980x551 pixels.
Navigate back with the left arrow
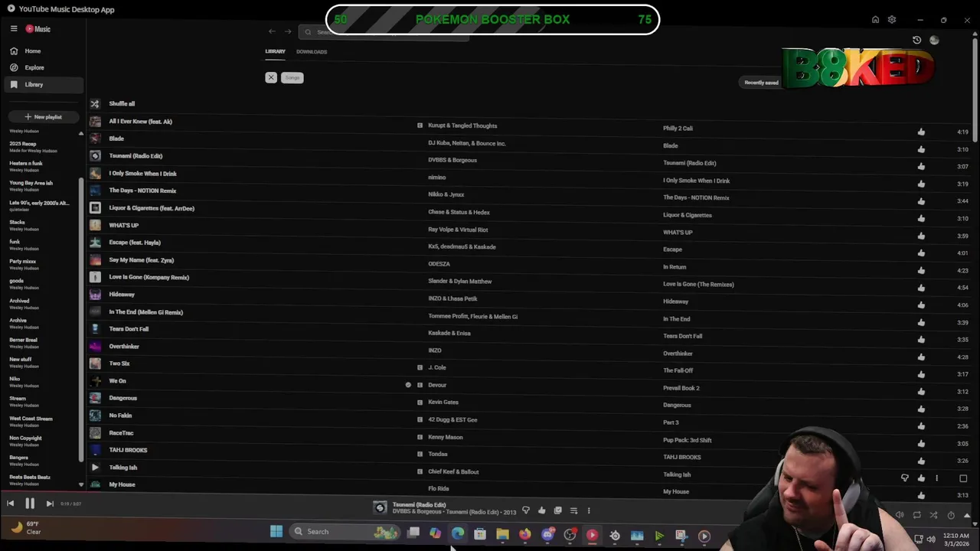tap(272, 31)
